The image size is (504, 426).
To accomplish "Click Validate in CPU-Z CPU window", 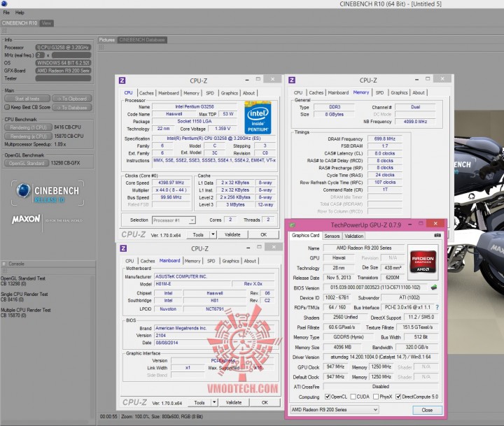I will (x=232, y=234).
